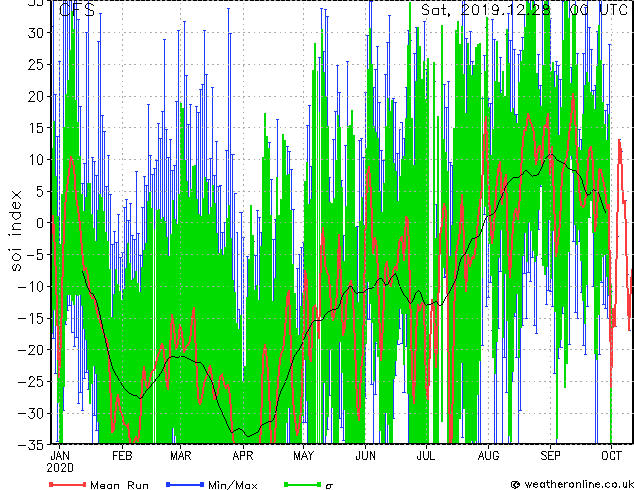Click the 10 y-axis value
The image size is (634, 490).
[35, 160]
